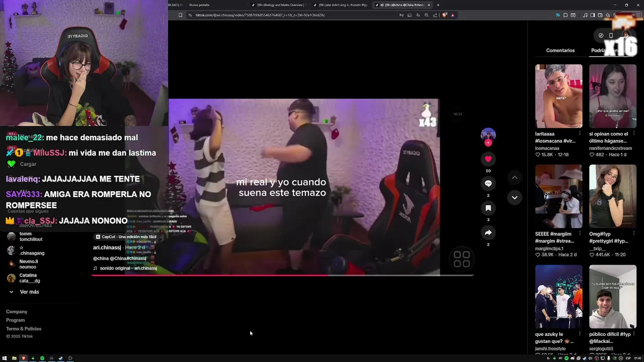Open Terms & Policies footer link

point(24,329)
